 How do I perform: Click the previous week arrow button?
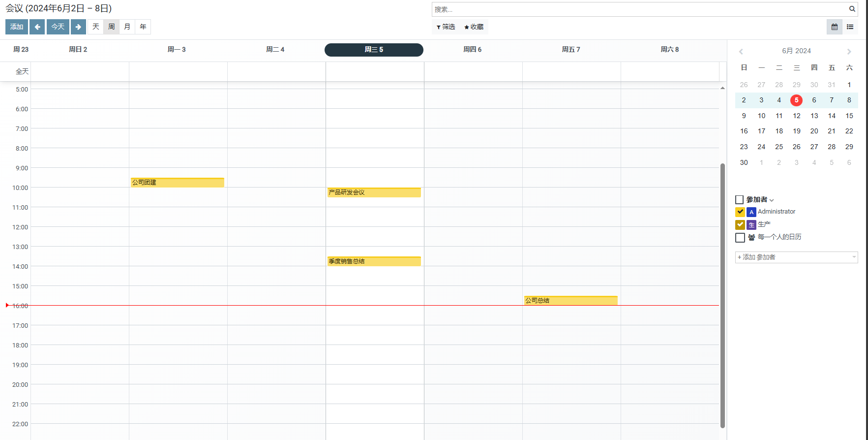point(37,27)
